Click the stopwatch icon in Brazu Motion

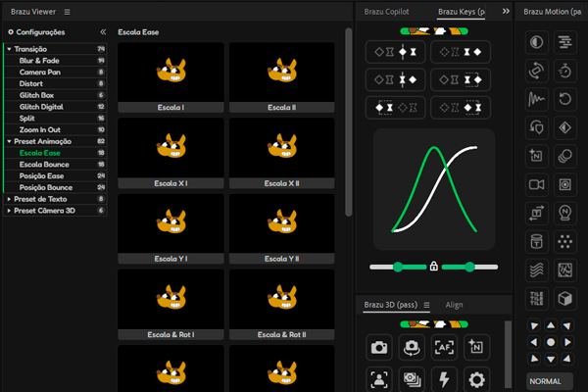click(565, 71)
